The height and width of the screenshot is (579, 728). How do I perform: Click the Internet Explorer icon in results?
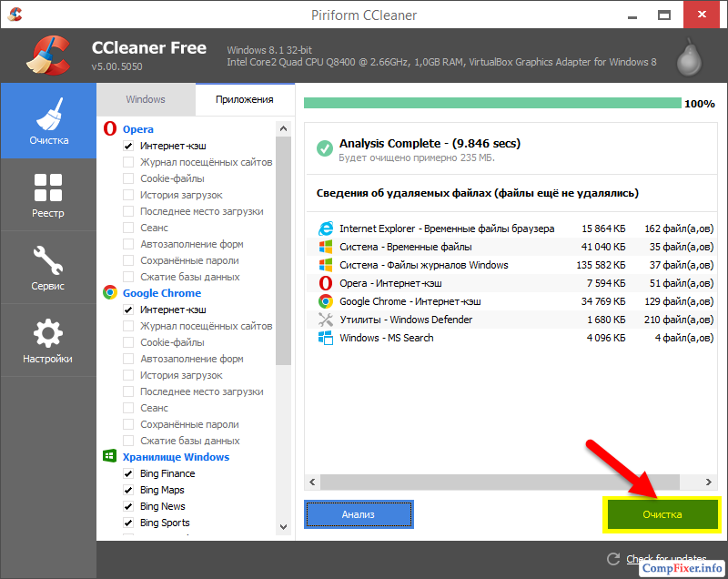(x=325, y=229)
